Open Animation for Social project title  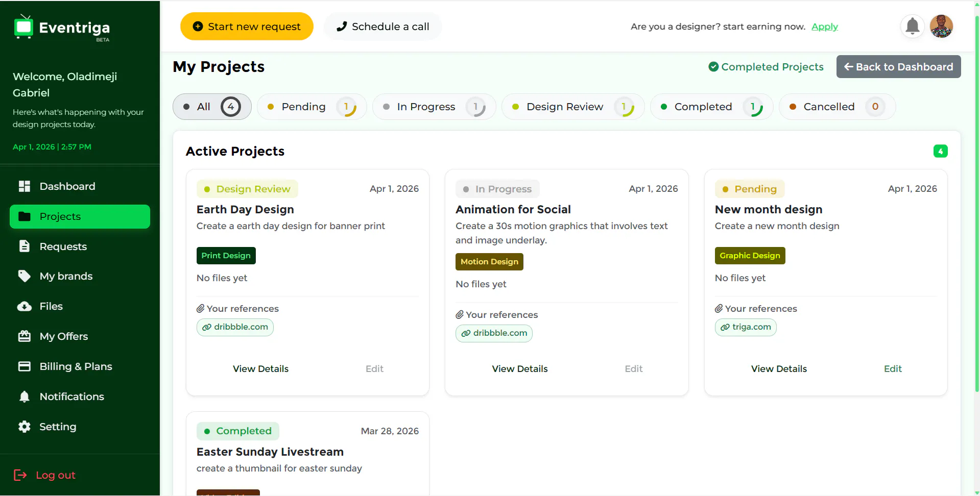(x=513, y=209)
